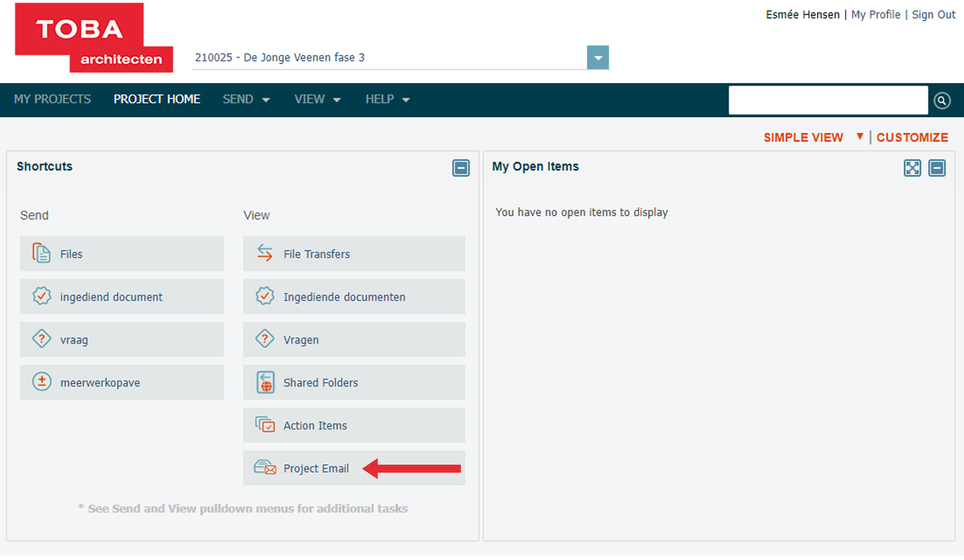Click the vraag question mark icon
The height and width of the screenshot is (560, 964).
[41, 339]
